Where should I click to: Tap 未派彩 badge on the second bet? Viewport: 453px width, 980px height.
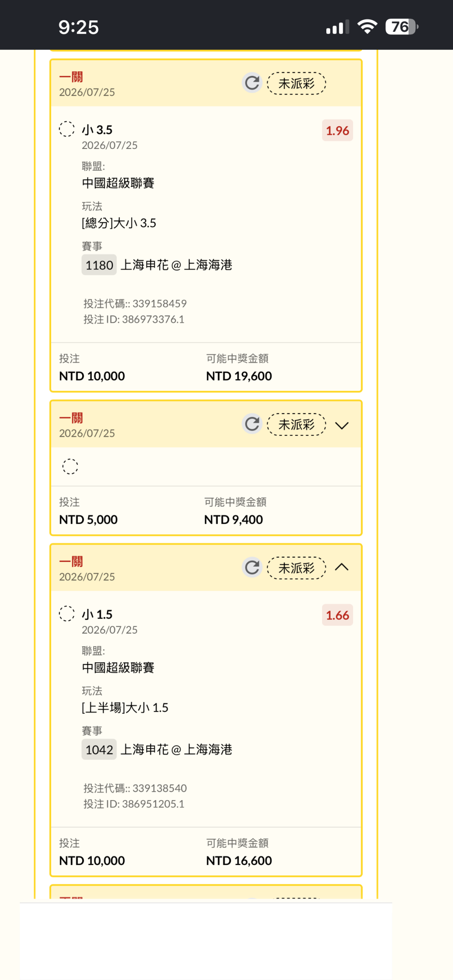297,424
